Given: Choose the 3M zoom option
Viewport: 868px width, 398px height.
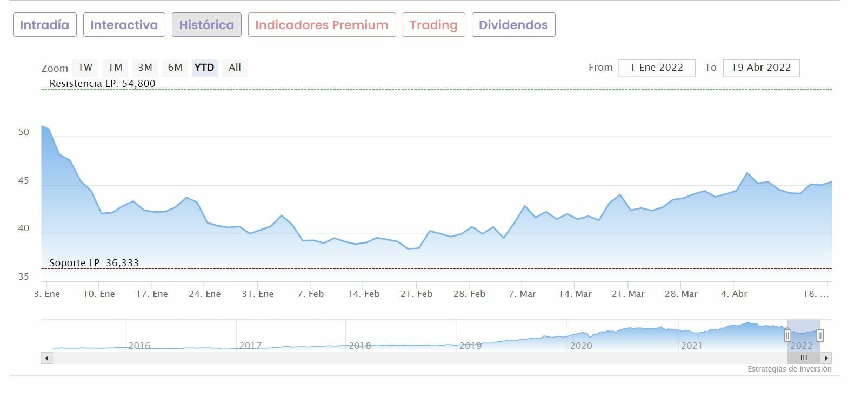Looking at the screenshot, I should click(x=145, y=68).
